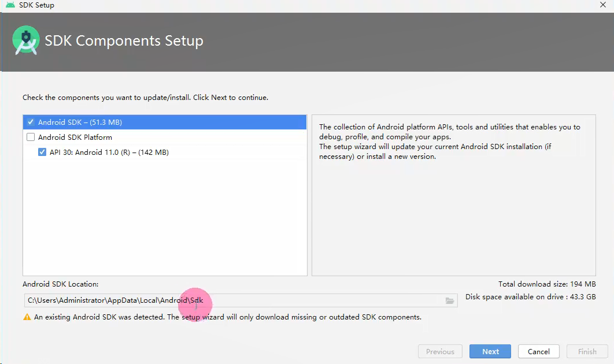Click the 'SDK Setup' window title
Image resolution: width=614 pixels, height=364 pixels.
[x=36, y=5]
